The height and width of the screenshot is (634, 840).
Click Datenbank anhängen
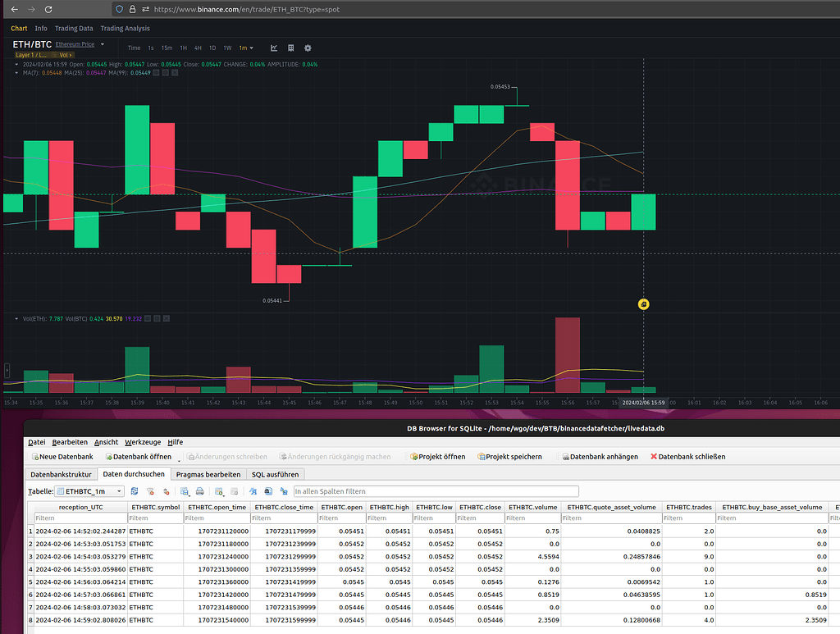(600, 457)
